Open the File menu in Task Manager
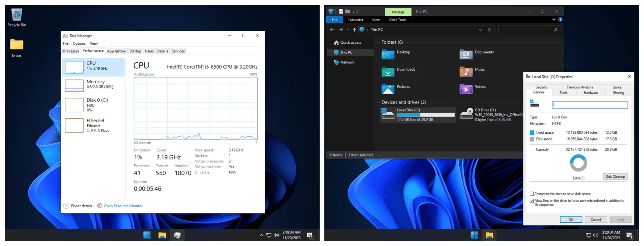Image resolution: width=644 pixels, height=246 pixels. click(x=66, y=43)
